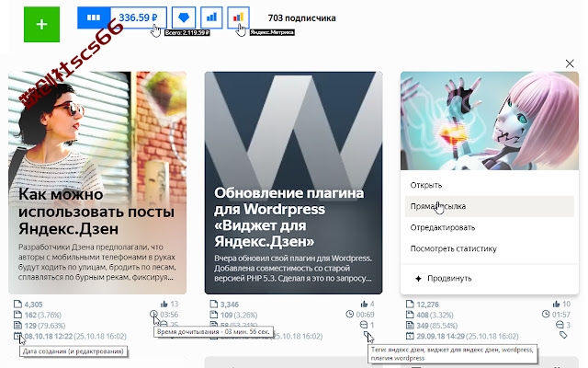This screenshot has height=368, width=588.
Task: Click the page icon beside 162 (3.76%)
Action: coord(17,315)
